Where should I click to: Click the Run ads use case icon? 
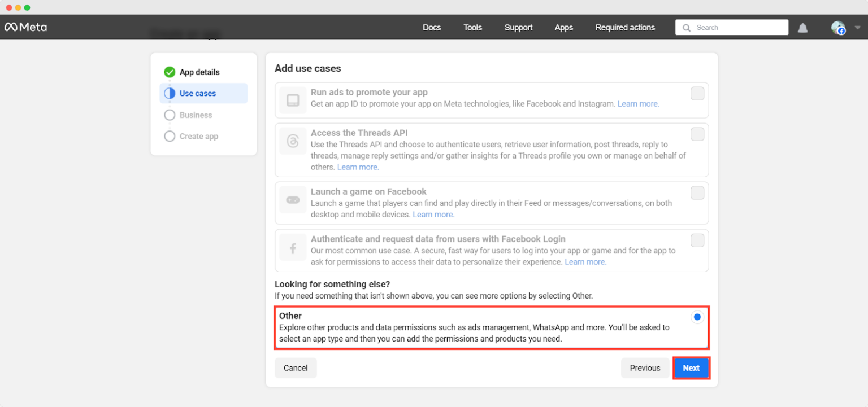[x=293, y=100]
